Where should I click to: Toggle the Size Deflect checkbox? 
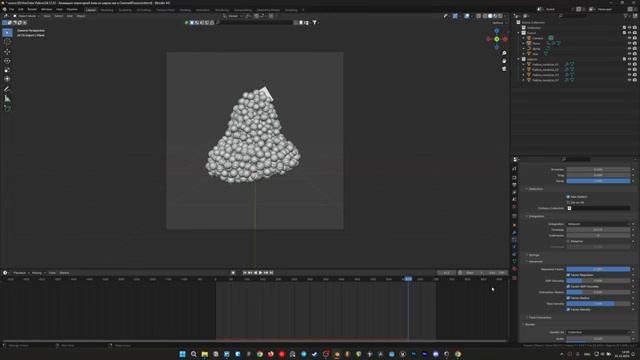click(568, 197)
